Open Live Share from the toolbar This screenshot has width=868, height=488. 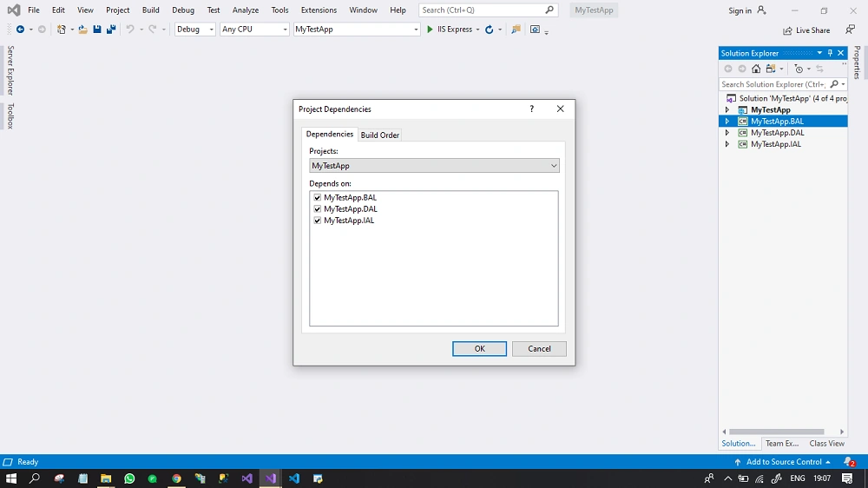pos(806,30)
